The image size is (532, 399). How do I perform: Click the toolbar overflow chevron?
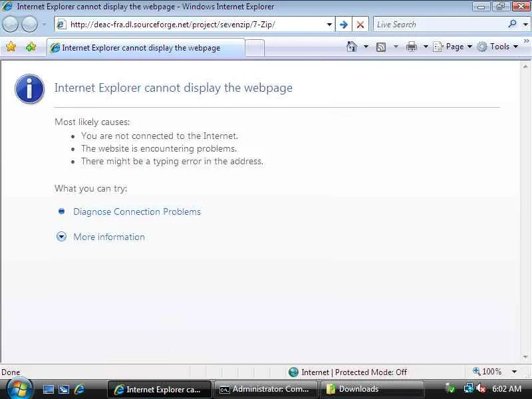coord(526,41)
